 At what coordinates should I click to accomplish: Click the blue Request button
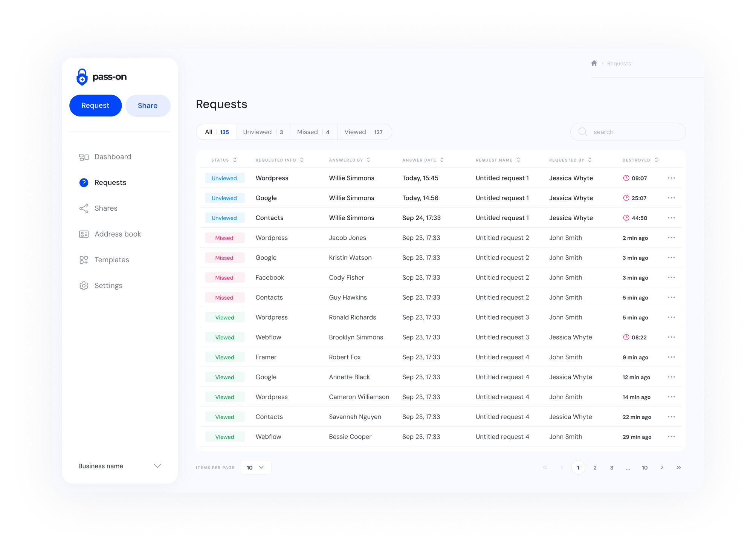pyautogui.click(x=95, y=106)
